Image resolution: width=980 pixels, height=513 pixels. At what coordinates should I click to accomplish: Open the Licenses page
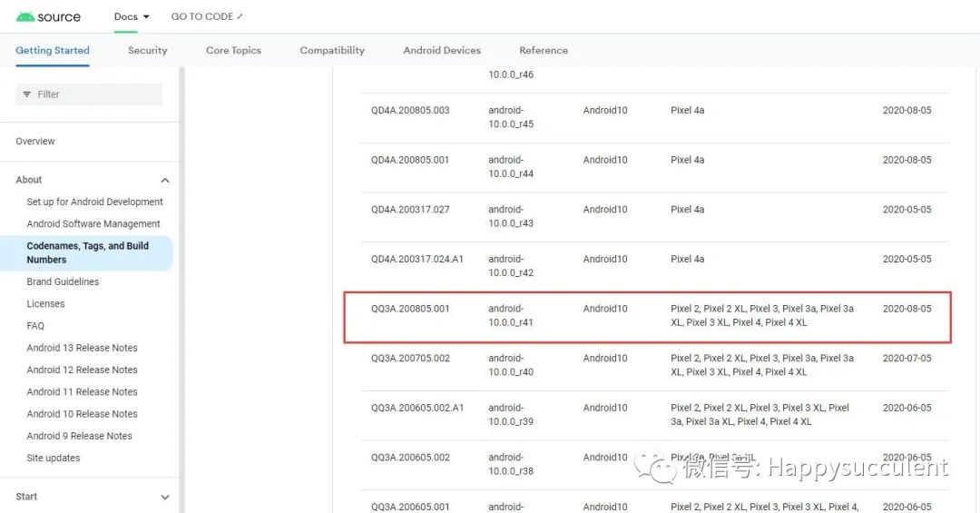pyautogui.click(x=45, y=304)
